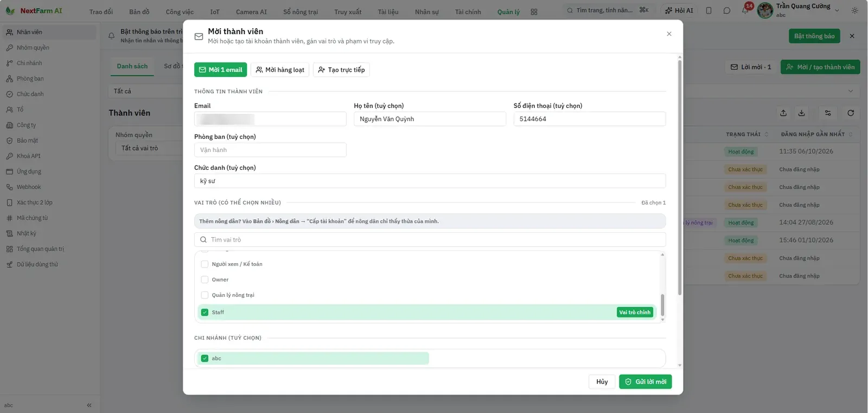Screen dimensions: 868x413
Task: Check the Owner role checkbox
Action: (205, 279)
